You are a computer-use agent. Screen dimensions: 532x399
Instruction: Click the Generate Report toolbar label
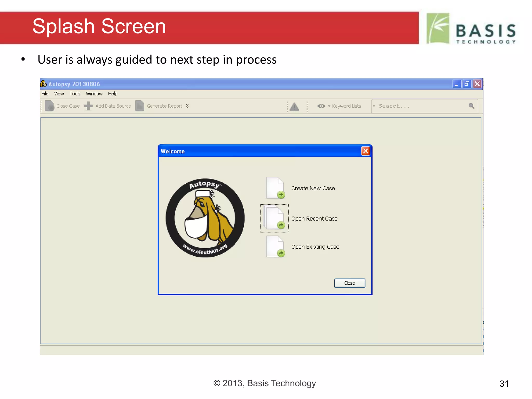pyautogui.click(x=164, y=106)
